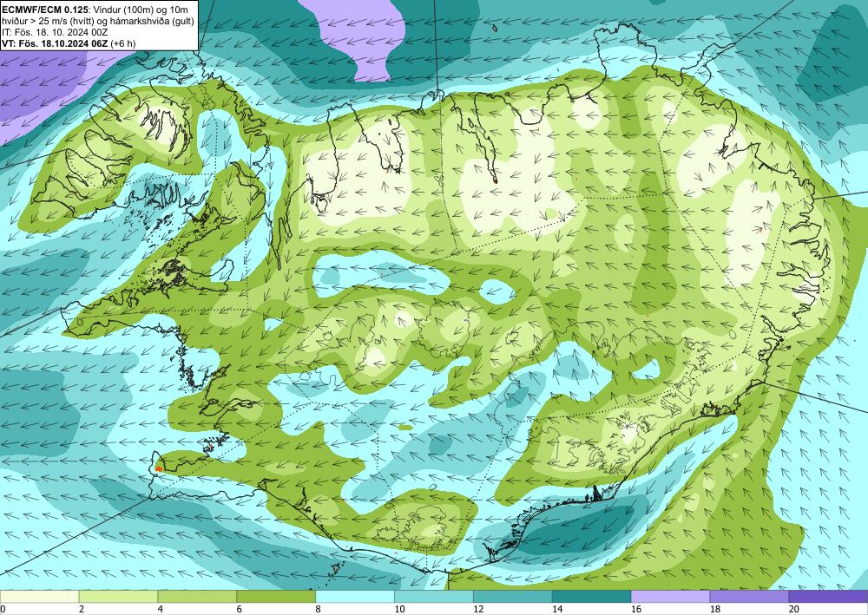
Task: Select the olive green 6–8 m/s legend swatch
Action: tap(276, 597)
